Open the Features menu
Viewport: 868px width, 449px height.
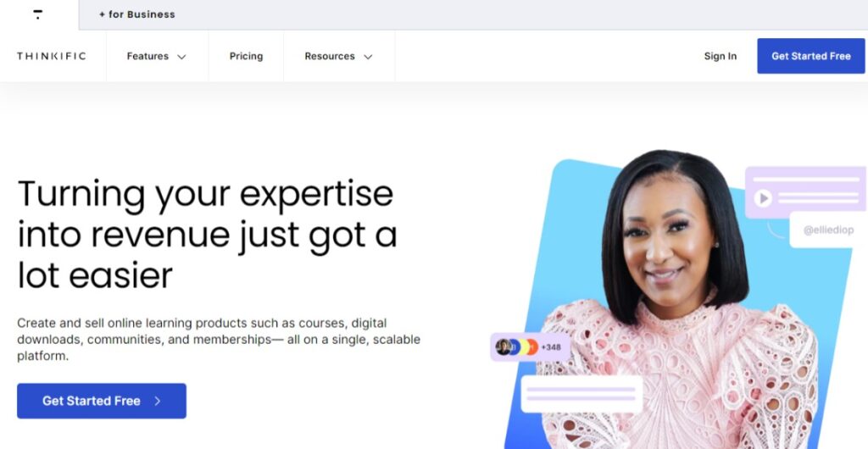[x=157, y=56]
